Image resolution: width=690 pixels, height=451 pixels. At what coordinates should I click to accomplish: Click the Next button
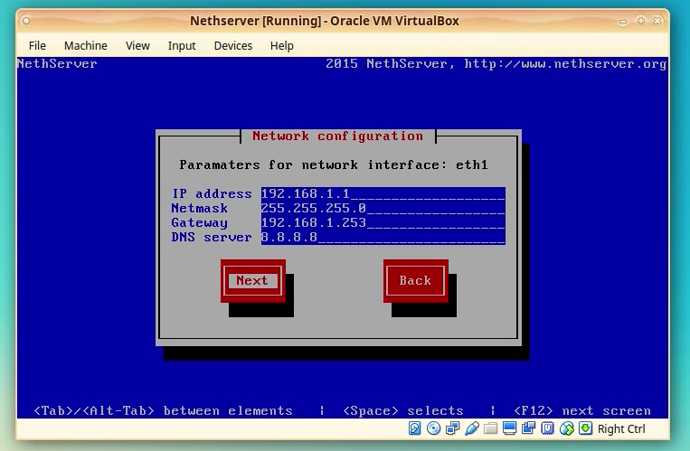pos(253,281)
